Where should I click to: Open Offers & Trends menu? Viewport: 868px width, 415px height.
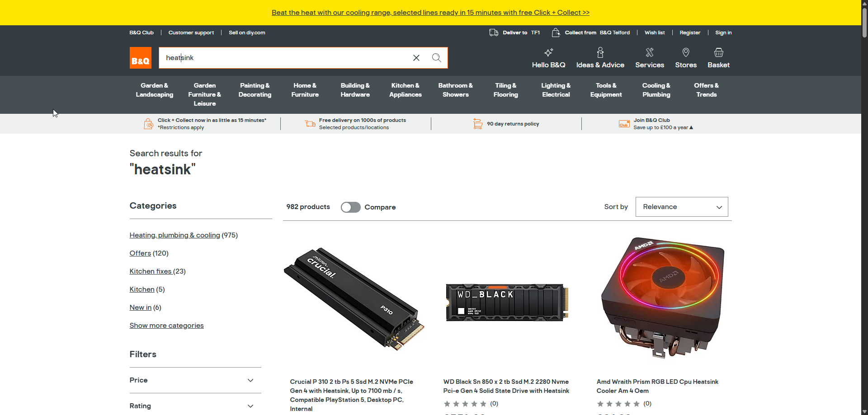707,90
